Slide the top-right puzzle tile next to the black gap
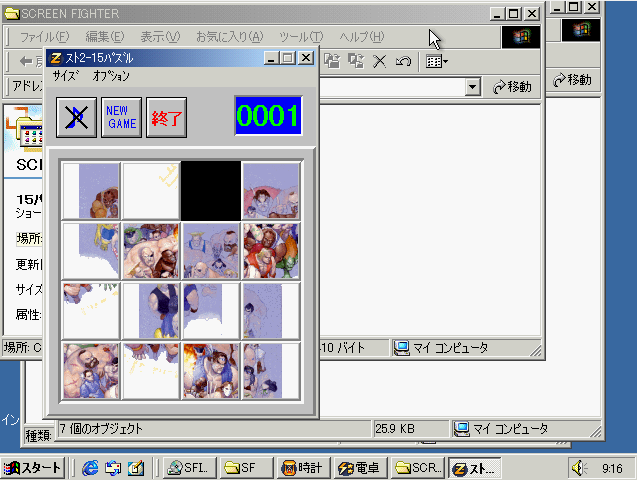Image resolution: width=637 pixels, height=480 pixels. click(271, 191)
